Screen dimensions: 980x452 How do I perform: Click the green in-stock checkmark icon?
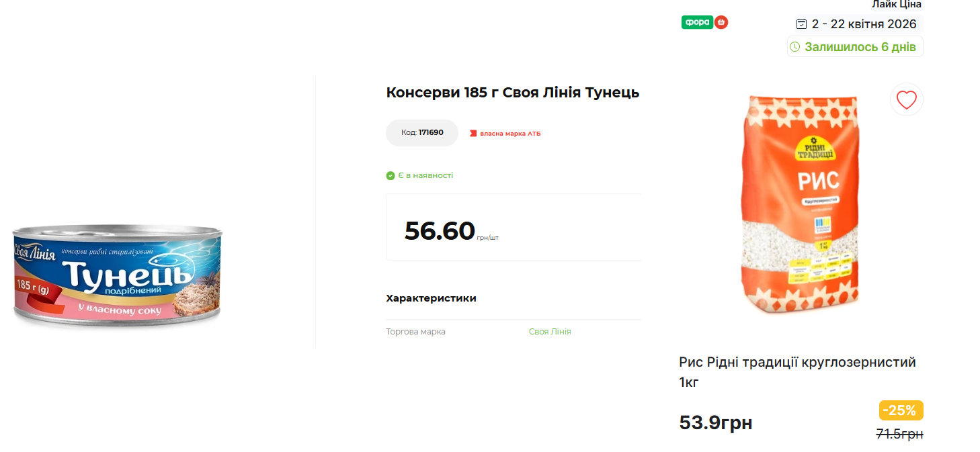pyautogui.click(x=391, y=176)
